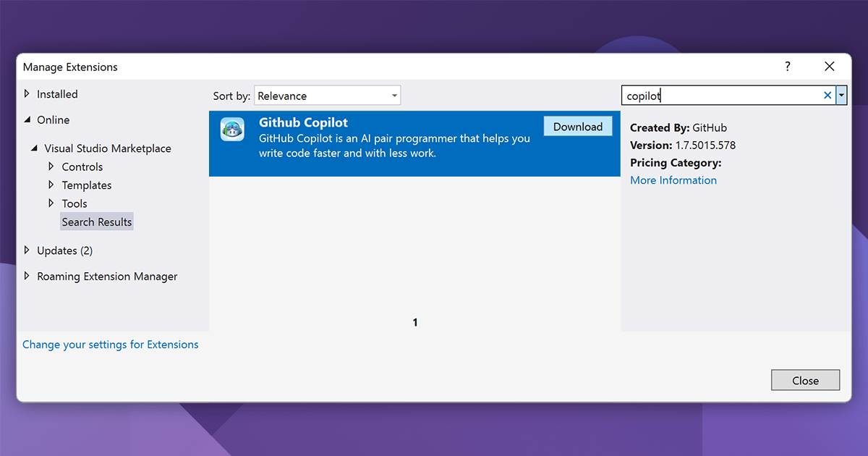Click the GitHub Copilot extension icon
The width and height of the screenshot is (868, 456).
click(231, 129)
